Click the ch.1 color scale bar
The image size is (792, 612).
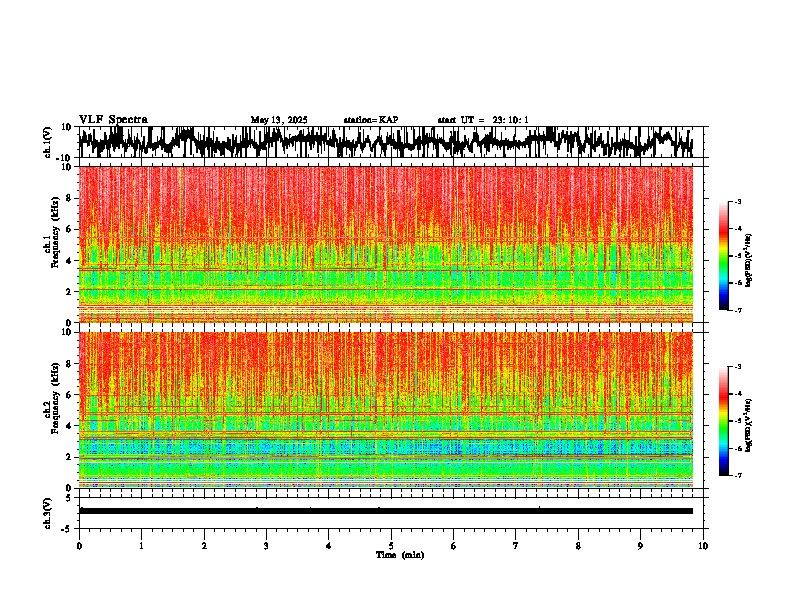pos(723,256)
